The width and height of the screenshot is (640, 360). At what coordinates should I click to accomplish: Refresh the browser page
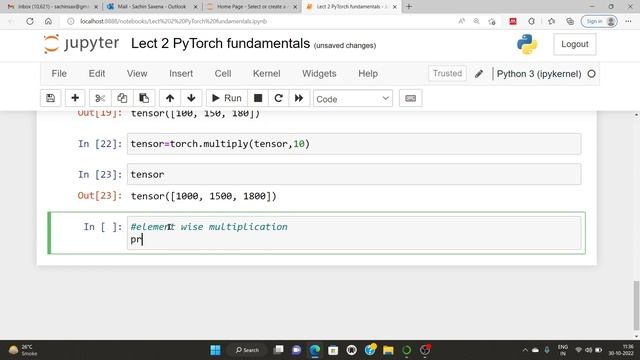click(x=30, y=21)
